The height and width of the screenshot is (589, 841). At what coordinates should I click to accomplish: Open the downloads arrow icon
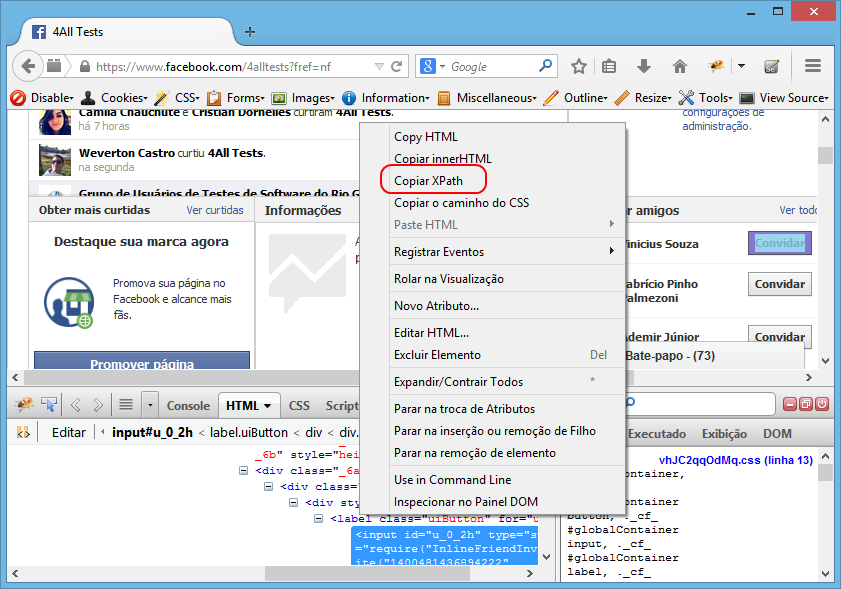[644, 67]
